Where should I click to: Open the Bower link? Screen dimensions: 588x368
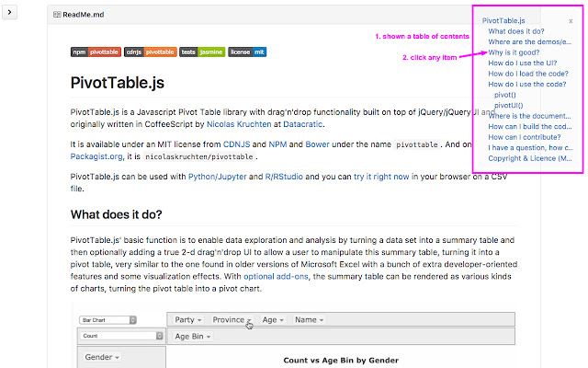click(317, 144)
